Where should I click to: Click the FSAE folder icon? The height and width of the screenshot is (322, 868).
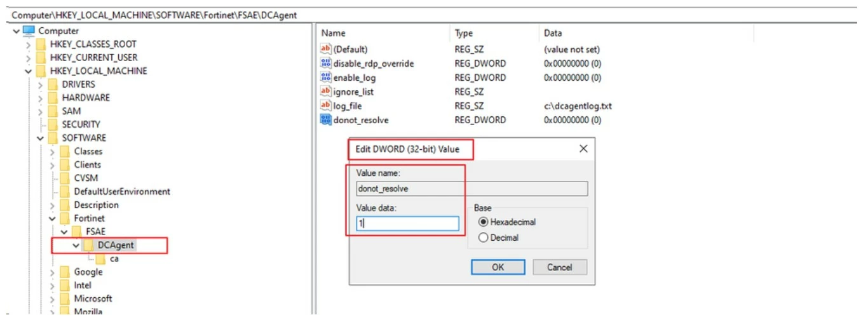(x=77, y=231)
